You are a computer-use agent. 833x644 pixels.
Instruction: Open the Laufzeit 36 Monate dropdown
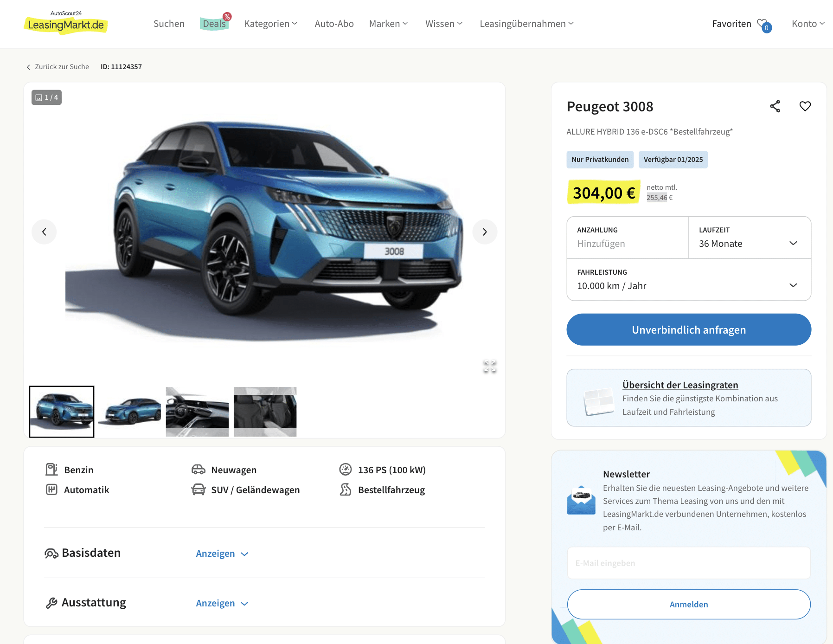coord(750,238)
